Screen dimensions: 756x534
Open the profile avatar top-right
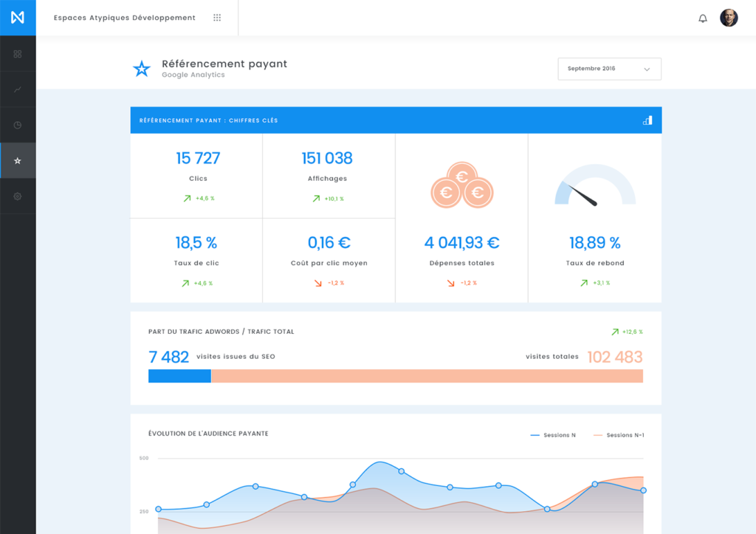pyautogui.click(x=729, y=16)
